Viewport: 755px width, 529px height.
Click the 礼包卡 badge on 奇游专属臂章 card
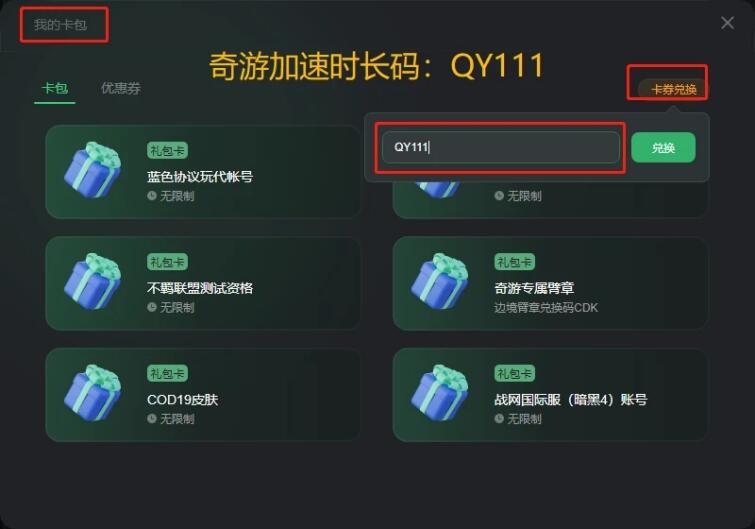click(514, 262)
